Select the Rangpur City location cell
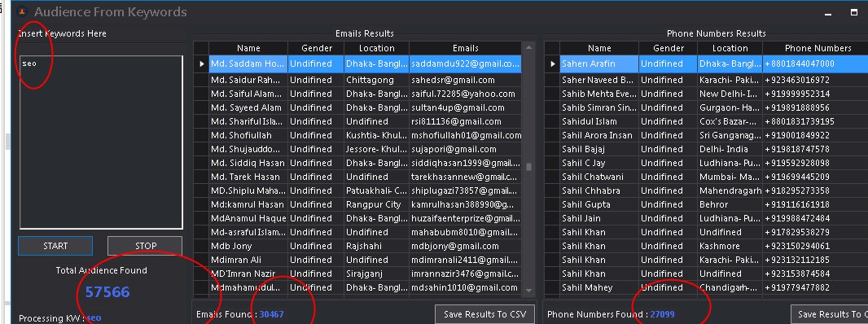The height and width of the screenshot is (324, 868). [376, 204]
